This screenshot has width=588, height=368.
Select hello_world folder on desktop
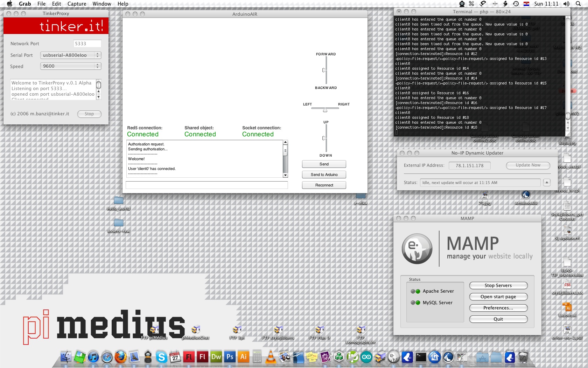point(119,203)
